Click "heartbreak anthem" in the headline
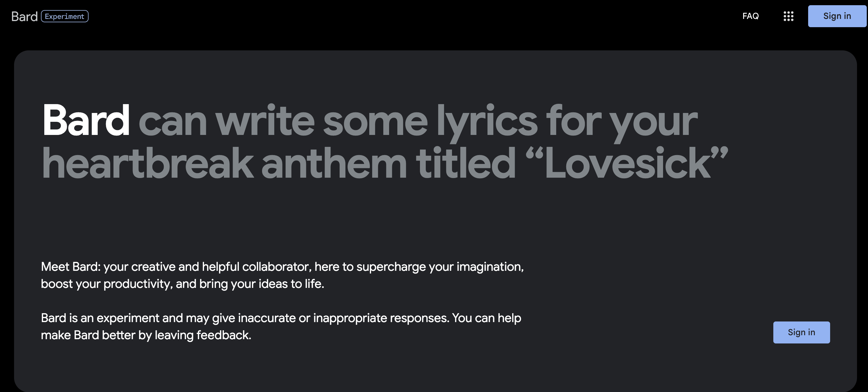 click(224, 164)
